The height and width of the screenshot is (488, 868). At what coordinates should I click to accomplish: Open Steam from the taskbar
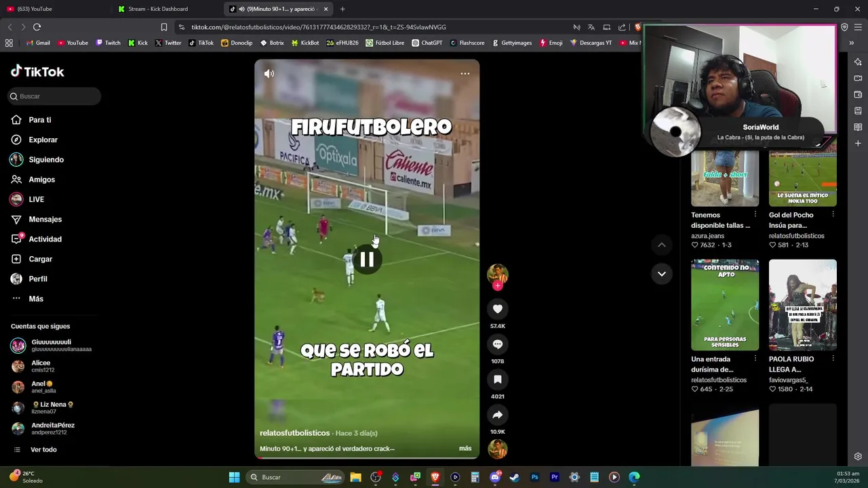[515, 477]
